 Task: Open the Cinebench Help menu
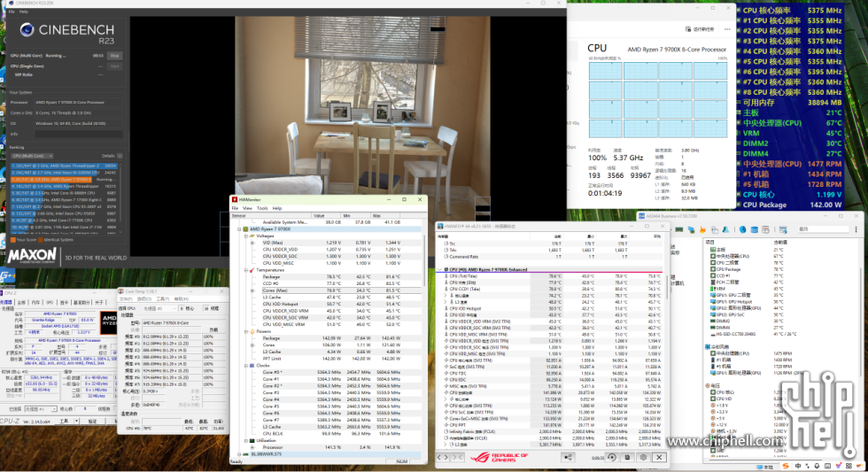tap(24, 12)
